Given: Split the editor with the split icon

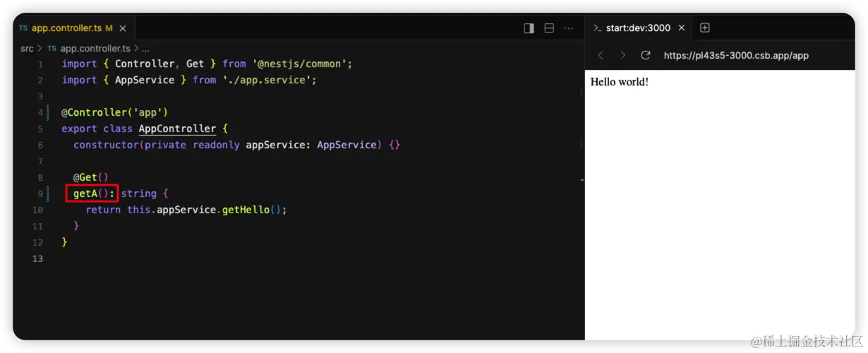Looking at the screenshot, I should click(549, 28).
